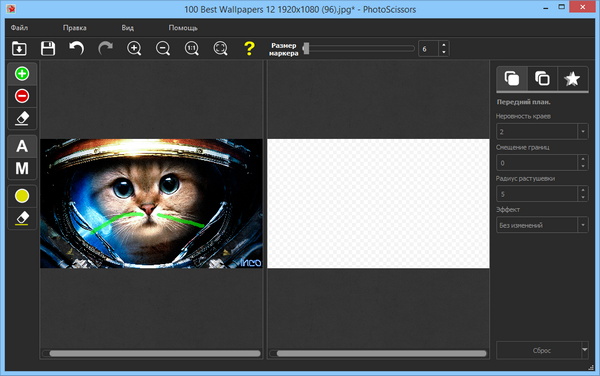Open the Помощь menu
Image resolution: width=600 pixels, height=376 pixels.
tap(183, 28)
